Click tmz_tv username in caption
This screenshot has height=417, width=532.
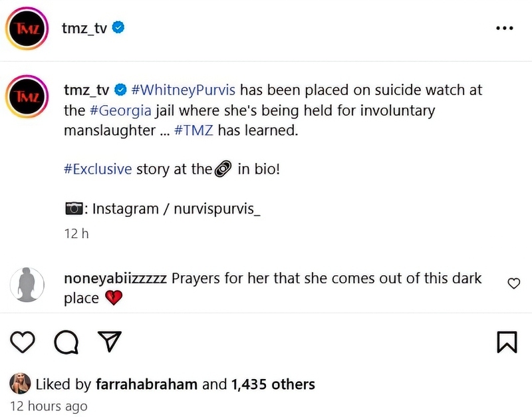[x=86, y=90]
